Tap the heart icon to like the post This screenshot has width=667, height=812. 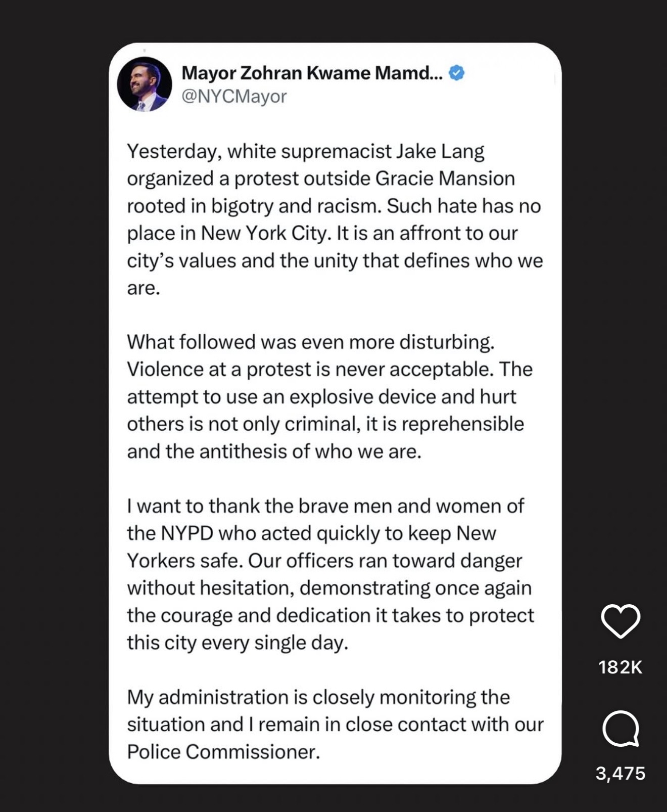(x=620, y=620)
